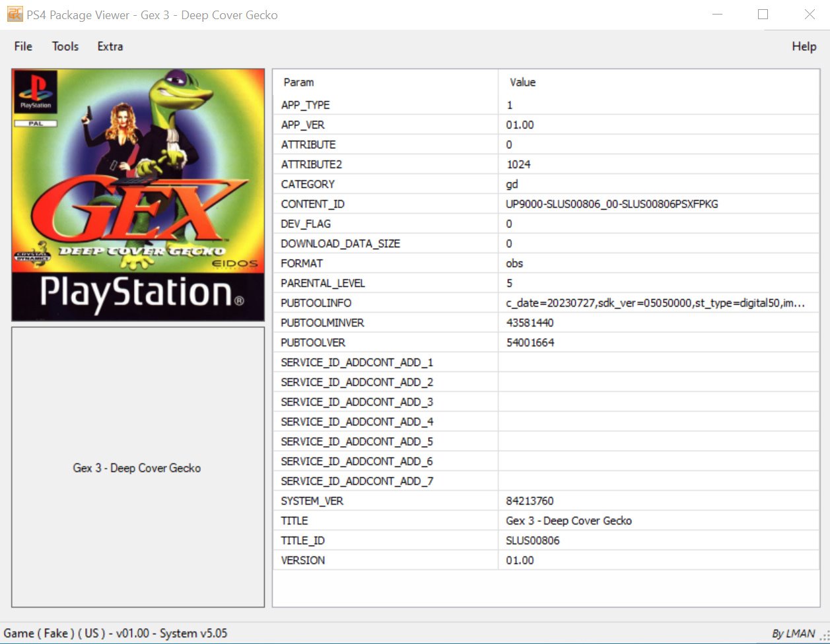Click the Gex cover art thumbnail
The height and width of the screenshot is (644, 830).
[x=138, y=195]
